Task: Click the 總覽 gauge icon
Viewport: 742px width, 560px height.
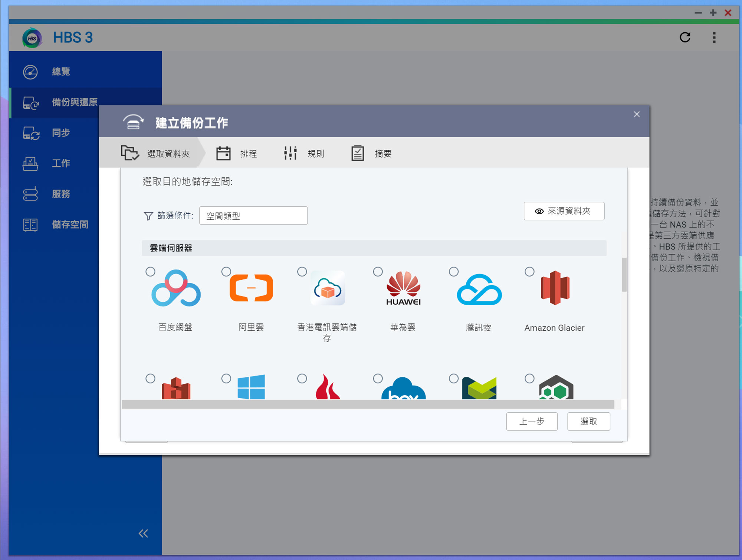Action: [x=30, y=72]
